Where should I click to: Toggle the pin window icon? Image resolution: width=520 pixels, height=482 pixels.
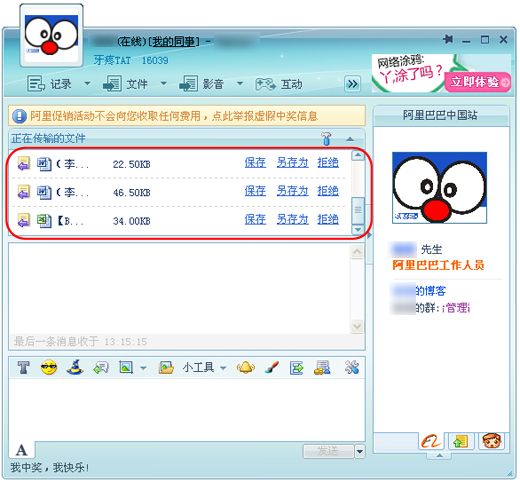pyautogui.click(x=448, y=39)
